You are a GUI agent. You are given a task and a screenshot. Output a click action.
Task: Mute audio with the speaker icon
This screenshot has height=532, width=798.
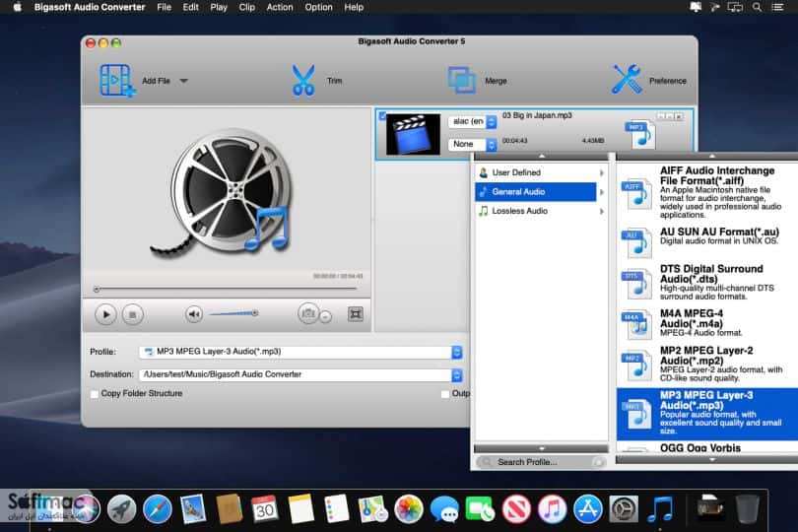pyautogui.click(x=194, y=314)
